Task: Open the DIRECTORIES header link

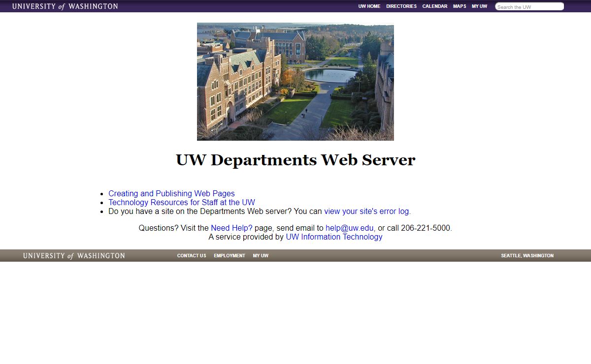Action: [401, 6]
